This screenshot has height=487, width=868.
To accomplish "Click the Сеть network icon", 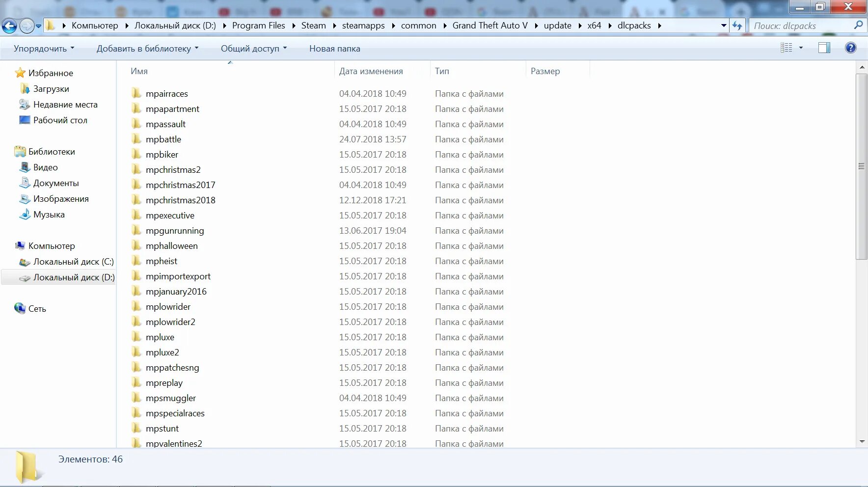I will (x=20, y=308).
